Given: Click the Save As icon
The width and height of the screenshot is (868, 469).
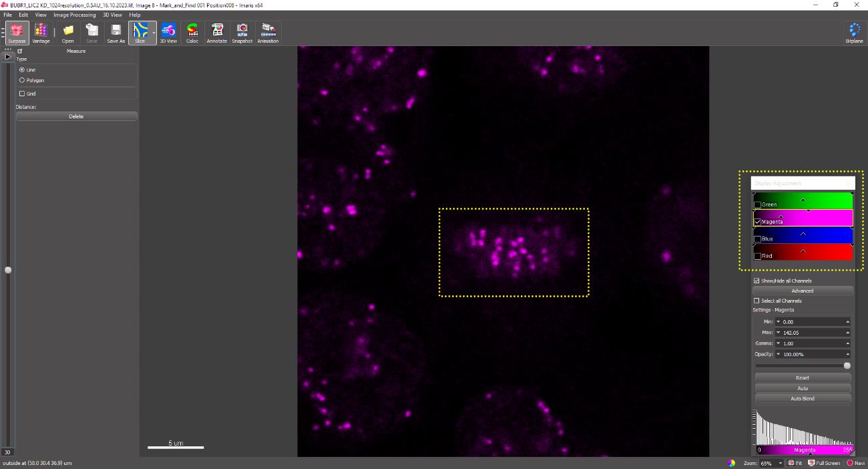Looking at the screenshot, I should click(x=116, y=33).
